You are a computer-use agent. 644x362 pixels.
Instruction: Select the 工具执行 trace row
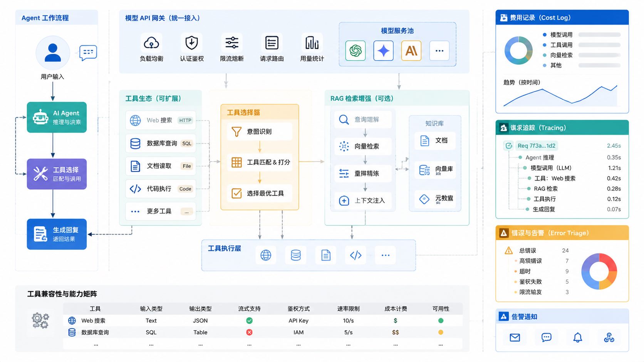[574, 199]
